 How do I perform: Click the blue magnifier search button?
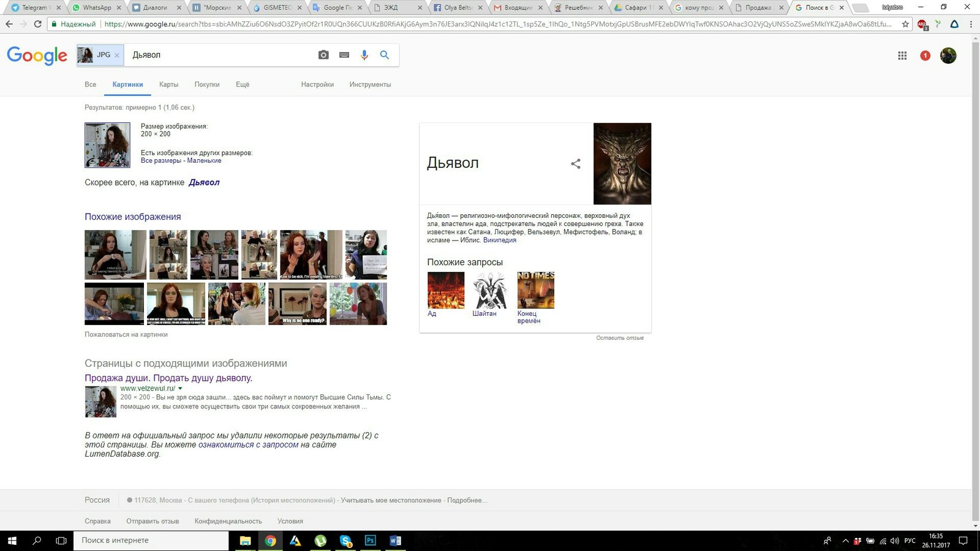(385, 55)
